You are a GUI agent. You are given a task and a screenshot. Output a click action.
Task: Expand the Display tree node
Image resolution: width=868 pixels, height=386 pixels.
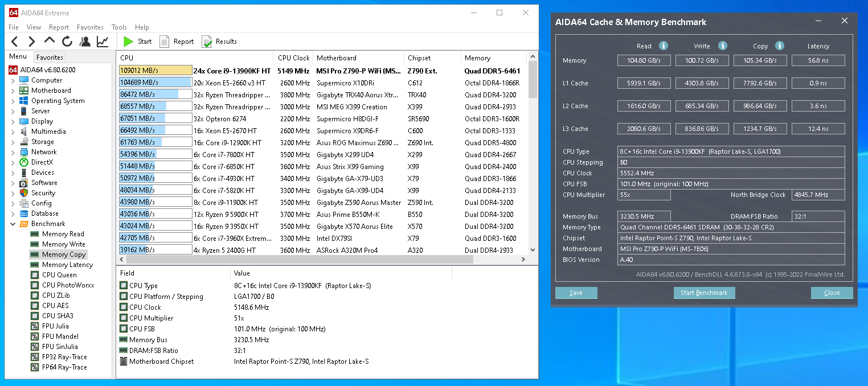pyautogui.click(x=13, y=121)
